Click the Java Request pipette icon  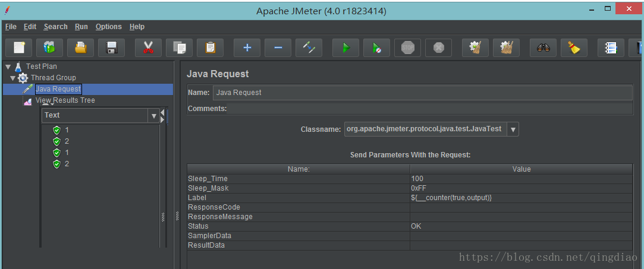(27, 89)
